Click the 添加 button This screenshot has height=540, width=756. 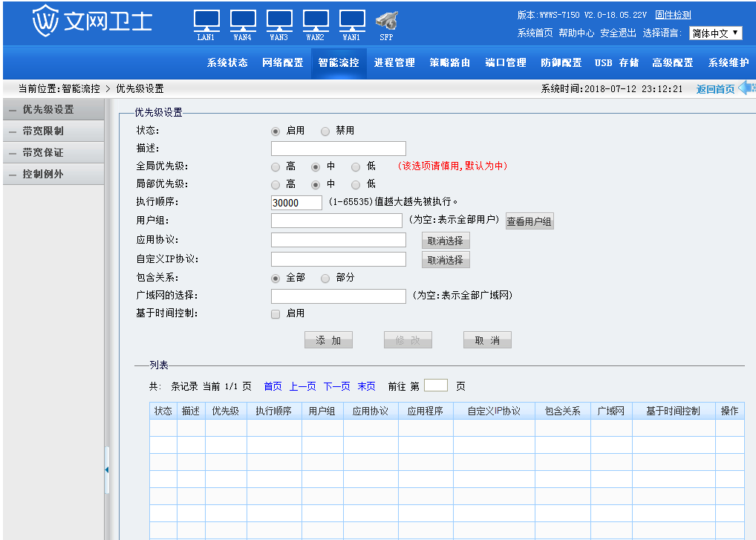tap(328, 340)
